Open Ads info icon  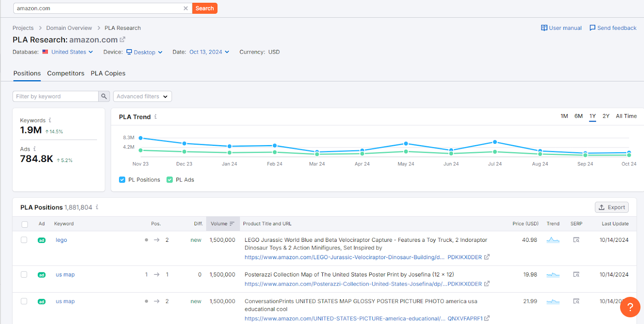tap(35, 149)
